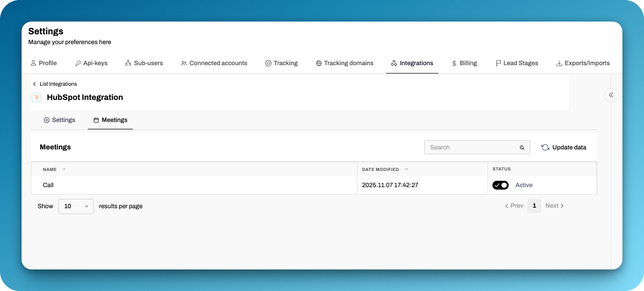Select page number 1
This screenshot has width=644, height=291.
point(534,206)
